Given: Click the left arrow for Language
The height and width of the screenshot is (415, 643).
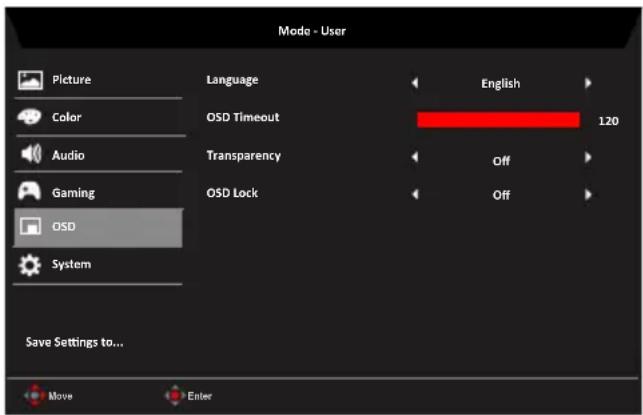Looking at the screenshot, I should [415, 83].
